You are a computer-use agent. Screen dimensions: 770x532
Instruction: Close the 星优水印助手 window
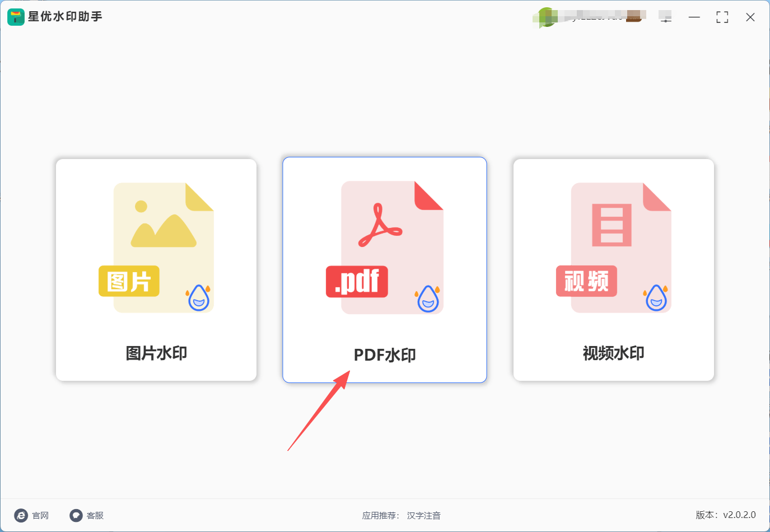750,17
